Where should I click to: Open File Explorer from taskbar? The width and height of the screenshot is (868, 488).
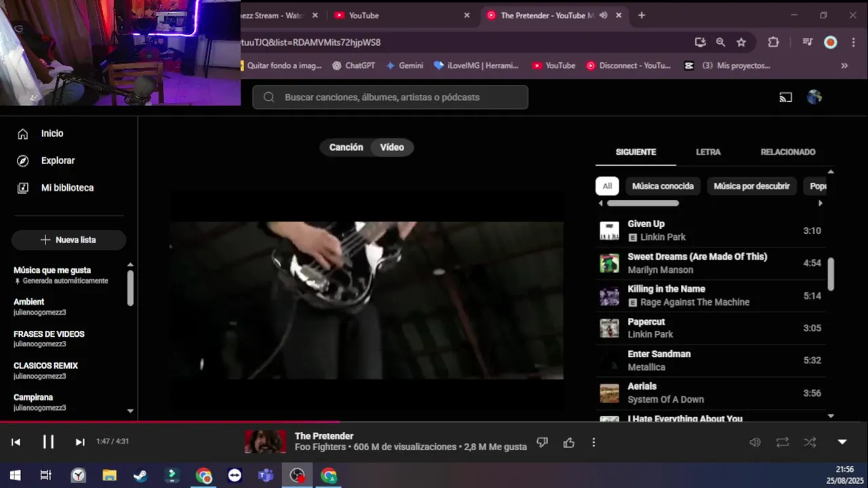pos(109,475)
